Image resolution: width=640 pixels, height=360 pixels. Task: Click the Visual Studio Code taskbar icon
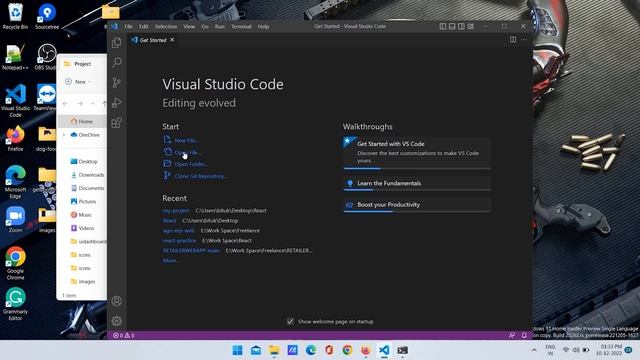(384, 350)
